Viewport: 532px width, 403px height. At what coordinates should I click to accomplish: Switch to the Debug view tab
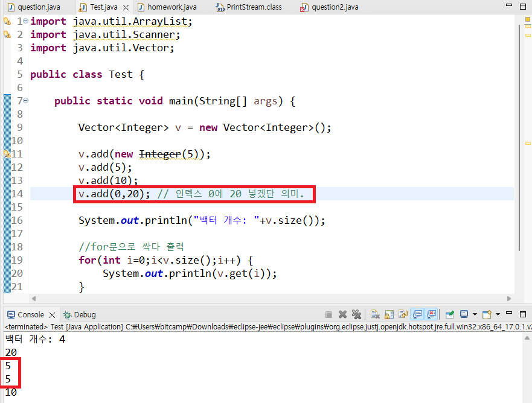(x=79, y=314)
